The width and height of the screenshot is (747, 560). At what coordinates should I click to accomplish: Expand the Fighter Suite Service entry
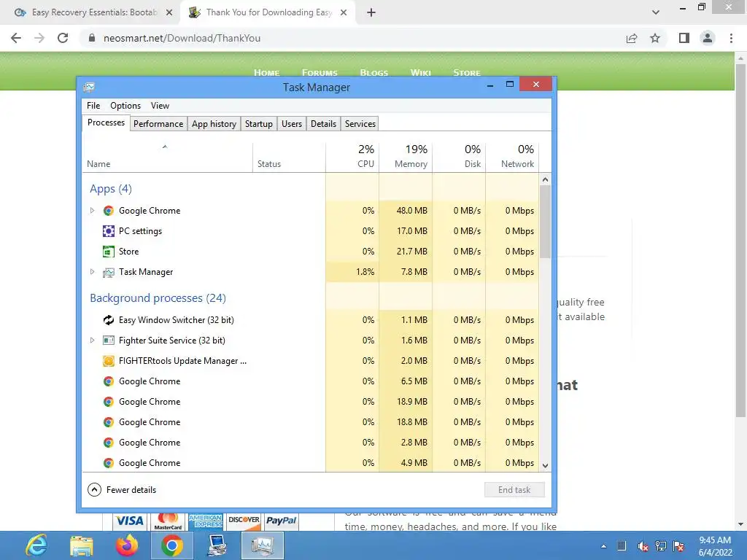tap(93, 341)
